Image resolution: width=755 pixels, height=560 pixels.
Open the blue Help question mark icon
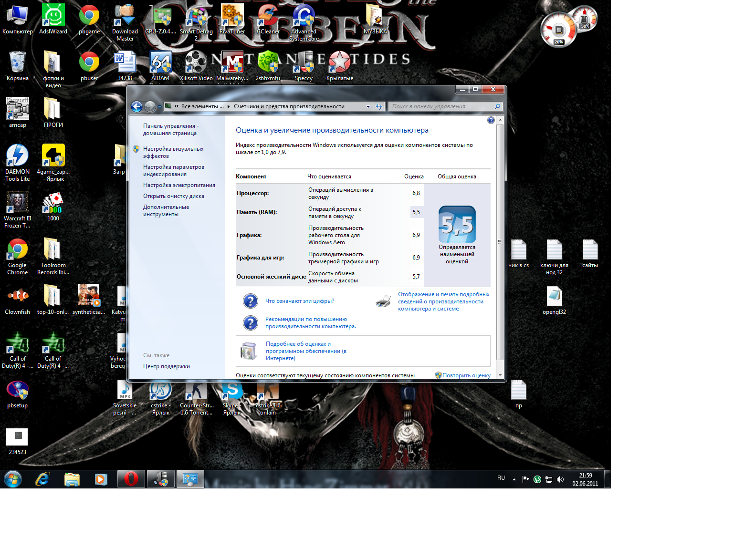(491, 120)
